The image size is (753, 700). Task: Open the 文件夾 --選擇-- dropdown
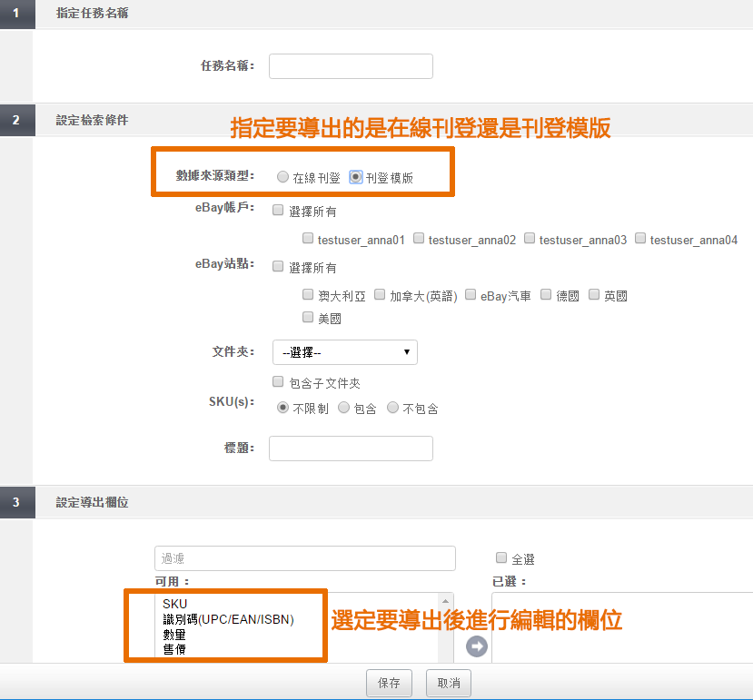345,352
